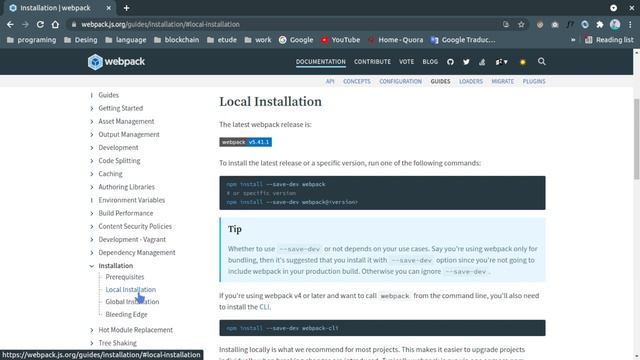Open the Home - Quora bookmark
Image resolution: width=640 pixels, height=360 pixels.
tap(396, 40)
